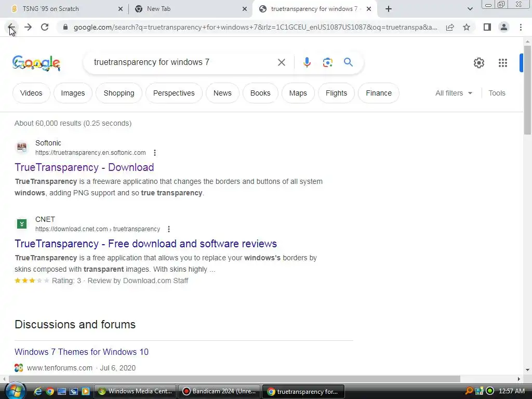This screenshot has width=532, height=399.
Task: Open the Google apps grid
Action: (503, 63)
